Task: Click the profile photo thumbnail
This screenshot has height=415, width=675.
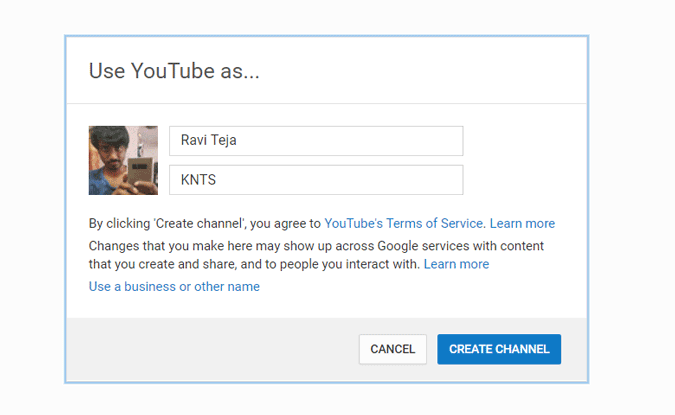Action: [123, 160]
